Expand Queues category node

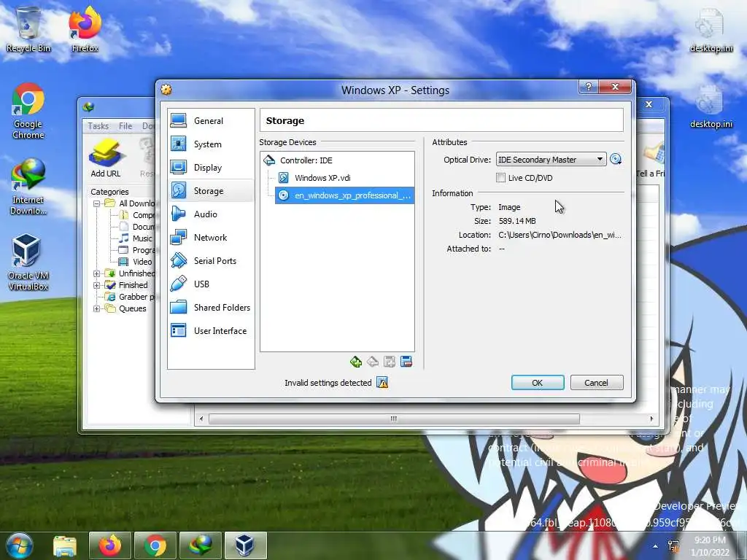(97, 308)
